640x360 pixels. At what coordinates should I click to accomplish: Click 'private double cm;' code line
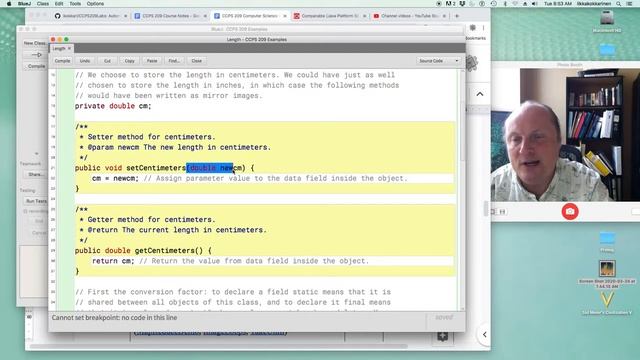[x=113, y=106]
